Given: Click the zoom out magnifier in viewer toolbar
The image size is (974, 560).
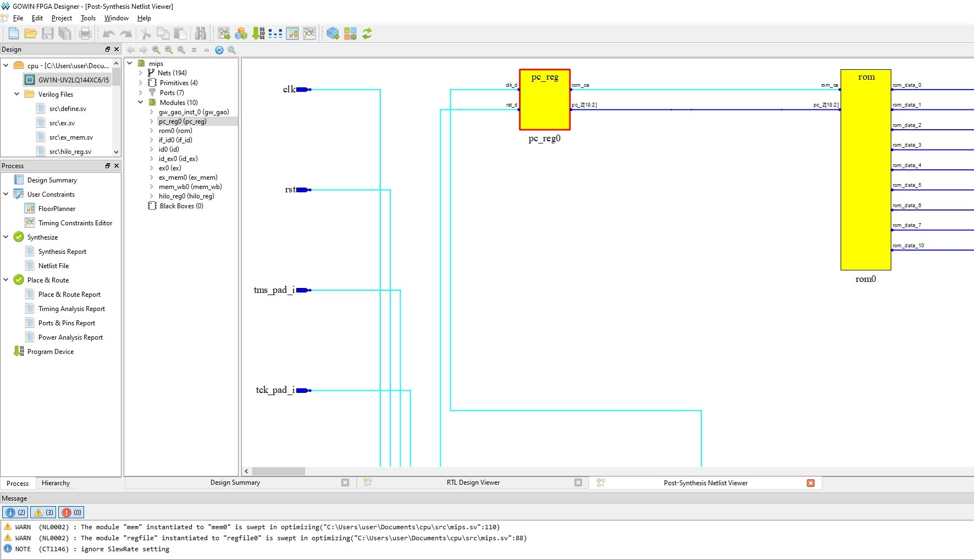Looking at the screenshot, I should [x=169, y=50].
